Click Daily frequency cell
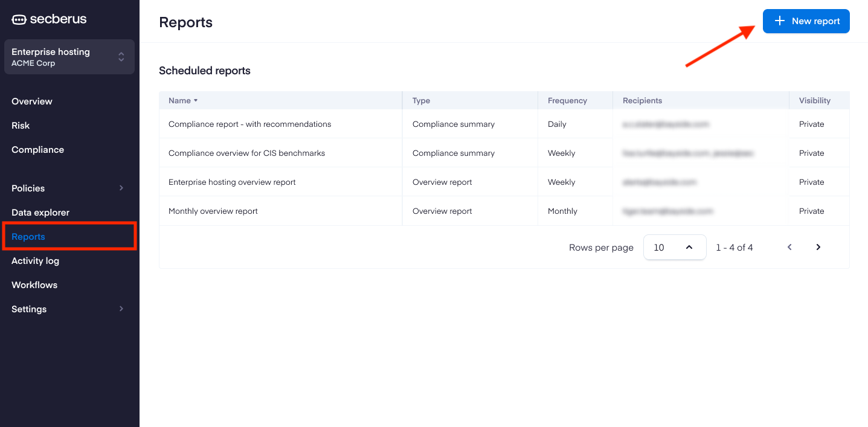The image size is (868, 427). point(557,124)
